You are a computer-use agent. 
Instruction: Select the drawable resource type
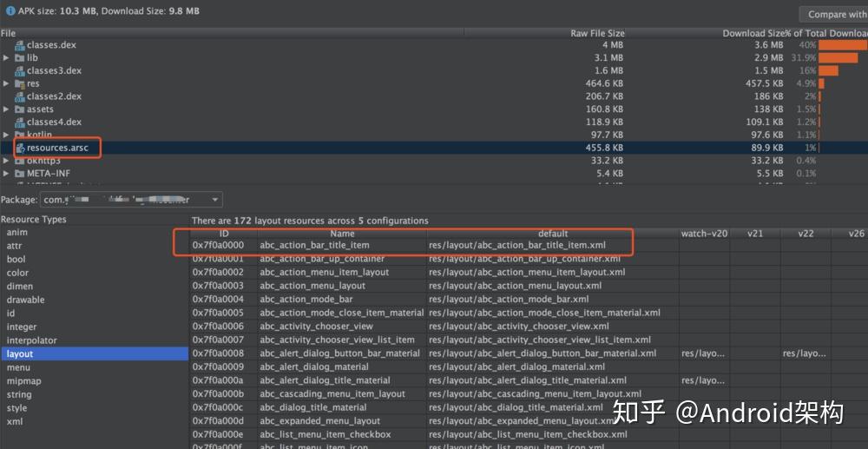(x=25, y=300)
